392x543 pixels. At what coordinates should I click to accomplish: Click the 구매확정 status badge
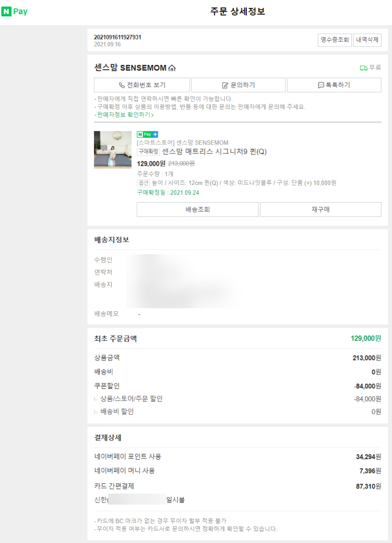pos(148,152)
